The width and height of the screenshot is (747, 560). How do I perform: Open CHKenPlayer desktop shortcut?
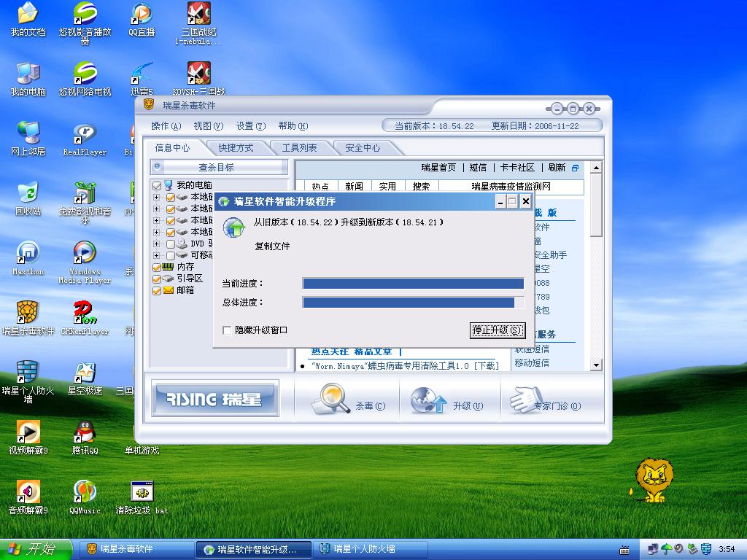pyautogui.click(x=85, y=318)
